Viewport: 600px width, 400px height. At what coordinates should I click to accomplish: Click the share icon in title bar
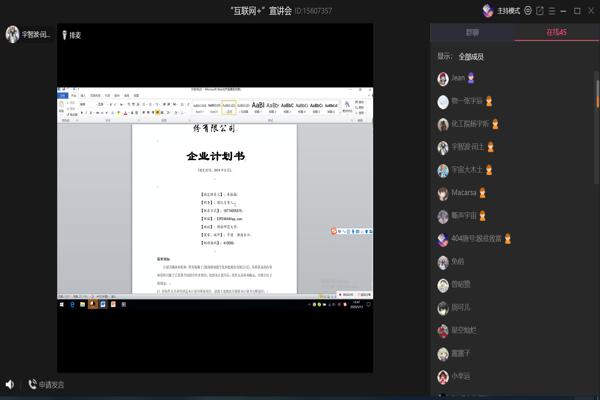pyautogui.click(x=541, y=10)
